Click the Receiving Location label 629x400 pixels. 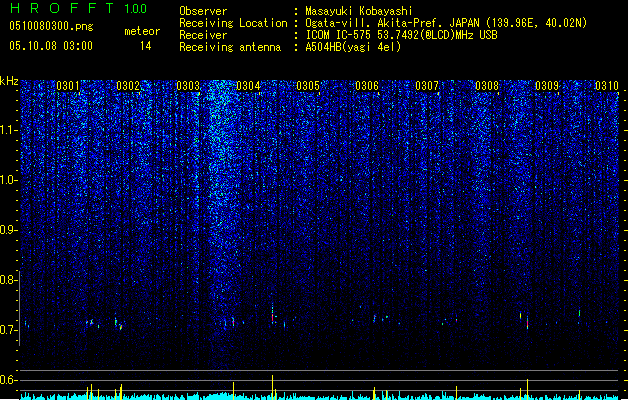233,23
